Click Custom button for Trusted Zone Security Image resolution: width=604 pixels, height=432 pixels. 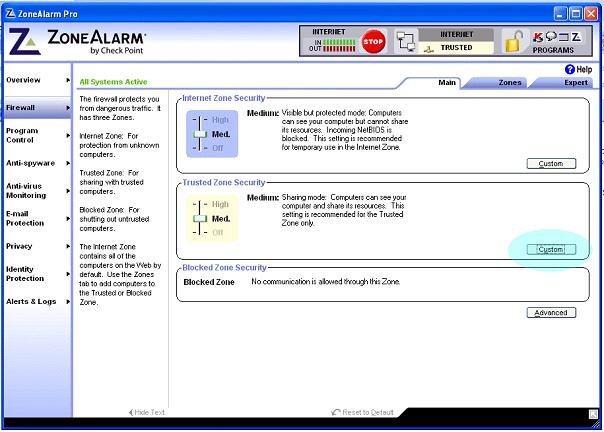coord(551,250)
